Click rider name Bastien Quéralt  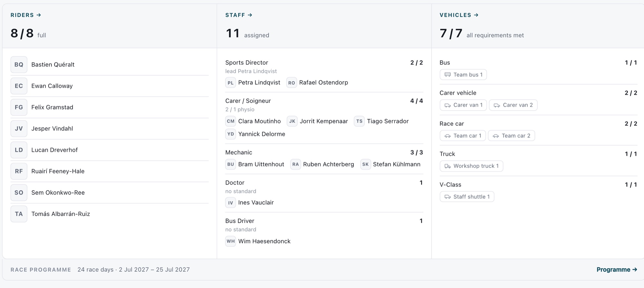tap(53, 65)
